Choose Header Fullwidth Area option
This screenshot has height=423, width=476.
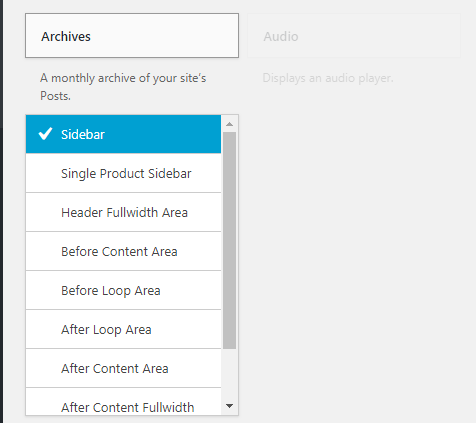pyautogui.click(x=123, y=212)
